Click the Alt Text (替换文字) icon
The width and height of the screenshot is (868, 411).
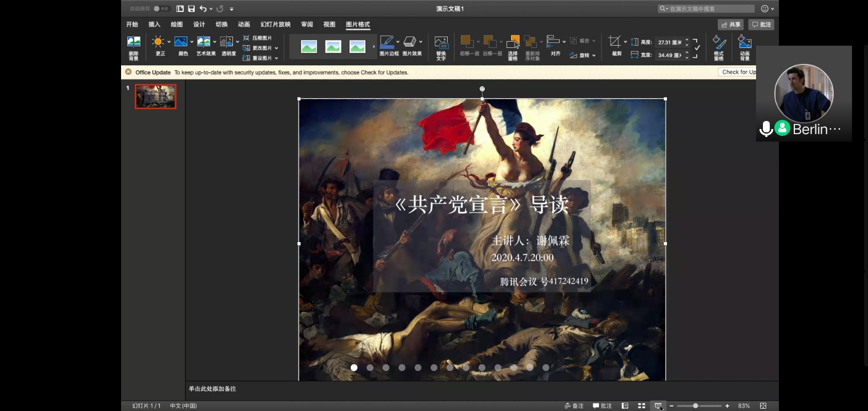[441, 42]
